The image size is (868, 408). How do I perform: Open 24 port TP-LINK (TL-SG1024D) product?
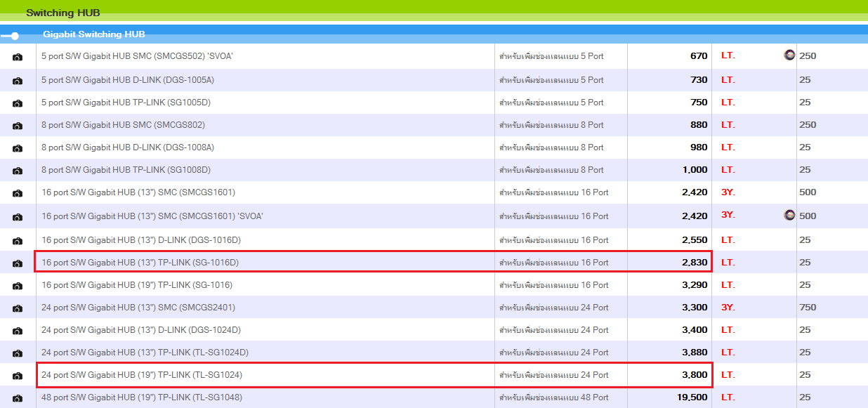(x=145, y=353)
